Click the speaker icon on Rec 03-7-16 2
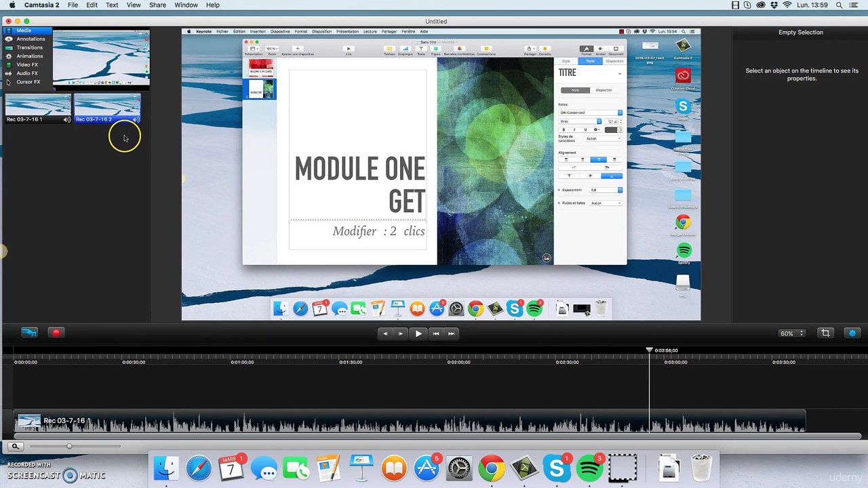 [x=136, y=119]
